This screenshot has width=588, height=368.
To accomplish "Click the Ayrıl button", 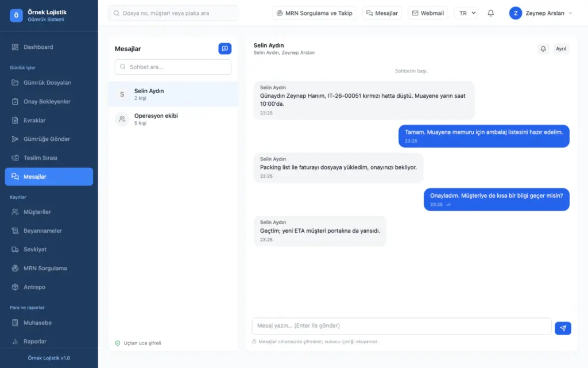I will tap(561, 48).
